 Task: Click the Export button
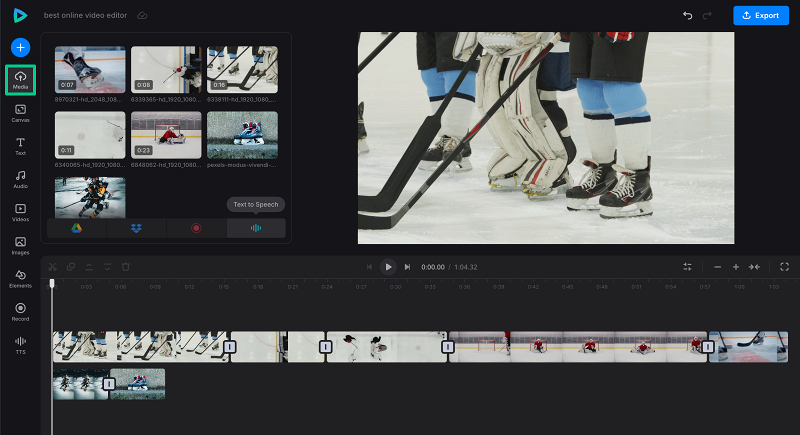761,15
